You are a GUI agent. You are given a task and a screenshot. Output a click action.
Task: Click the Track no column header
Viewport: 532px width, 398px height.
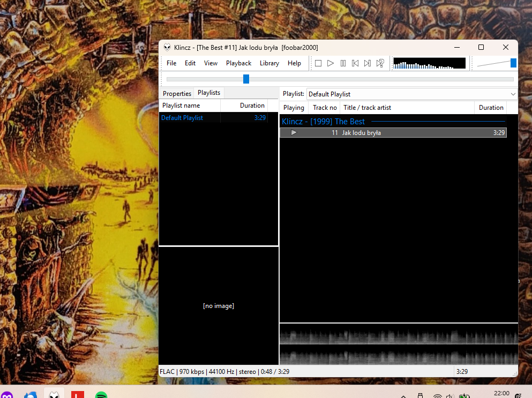324,108
